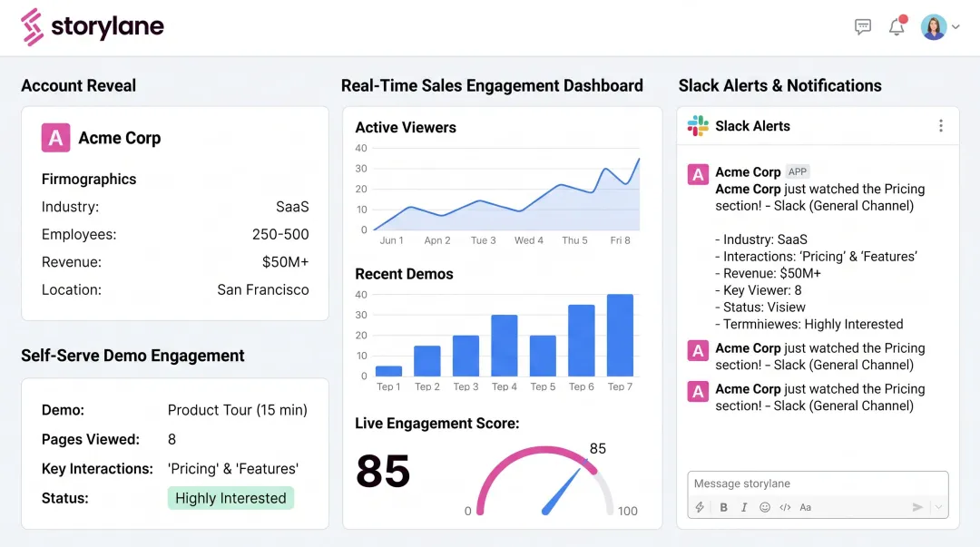Click the large 85 engagement score
Image resolution: width=980 pixels, height=547 pixels.
pyautogui.click(x=383, y=471)
